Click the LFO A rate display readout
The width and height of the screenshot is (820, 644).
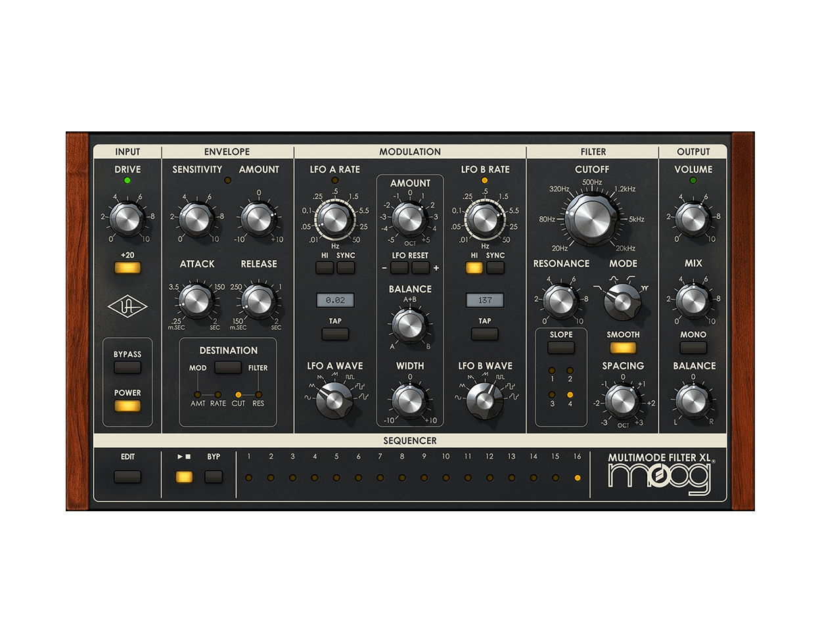tap(335, 299)
